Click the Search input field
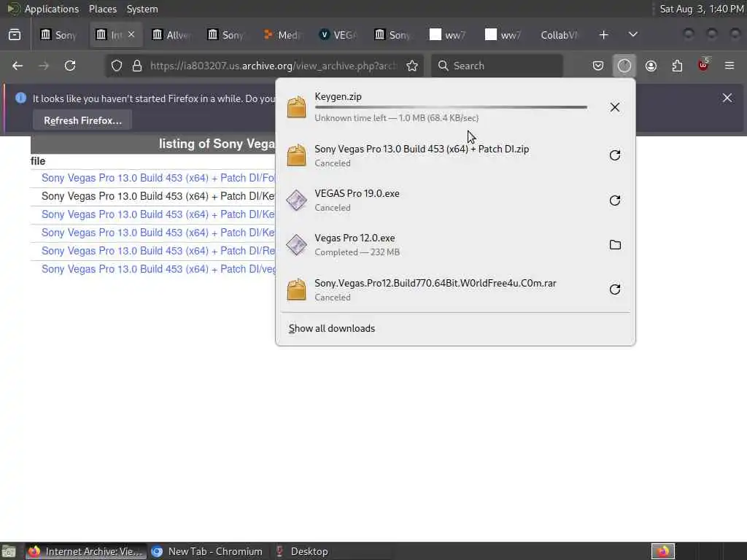Image resolution: width=747 pixels, height=560 pixels. click(497, 66)
